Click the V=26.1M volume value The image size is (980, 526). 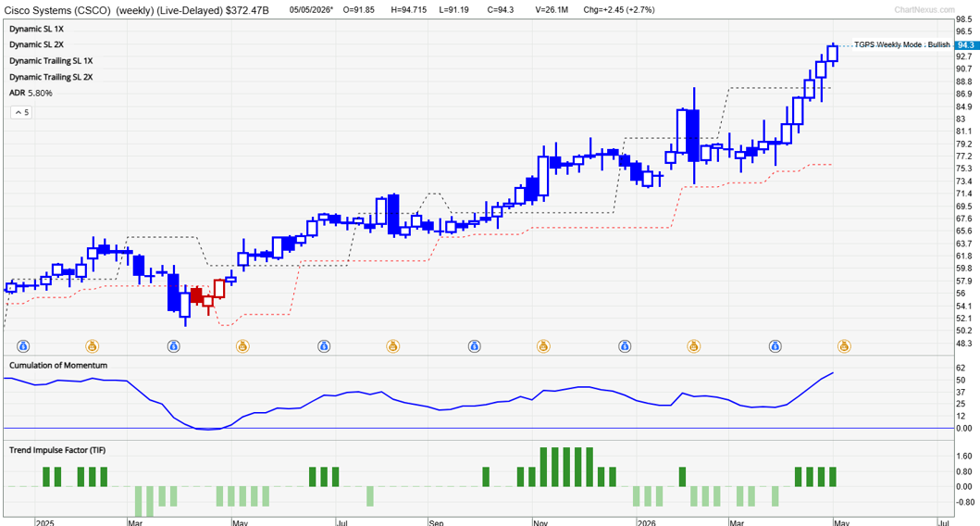(552, 10)
